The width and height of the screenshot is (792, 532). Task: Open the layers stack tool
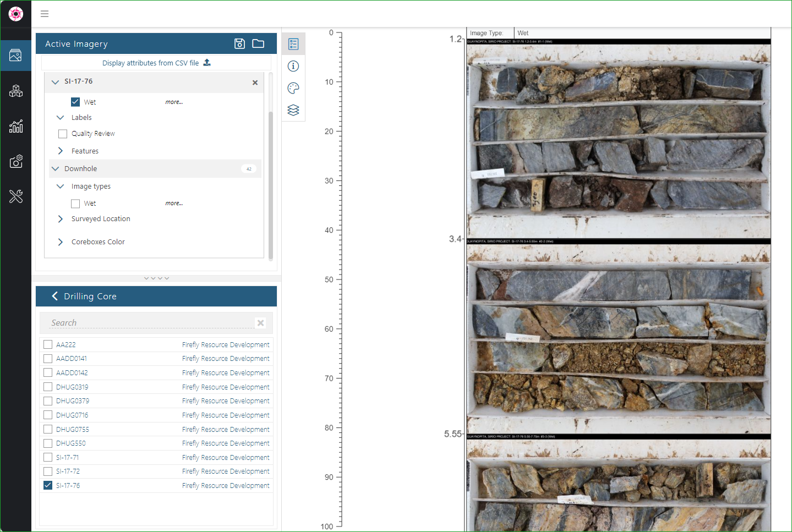pyautogui.click(x=293, y=111)
